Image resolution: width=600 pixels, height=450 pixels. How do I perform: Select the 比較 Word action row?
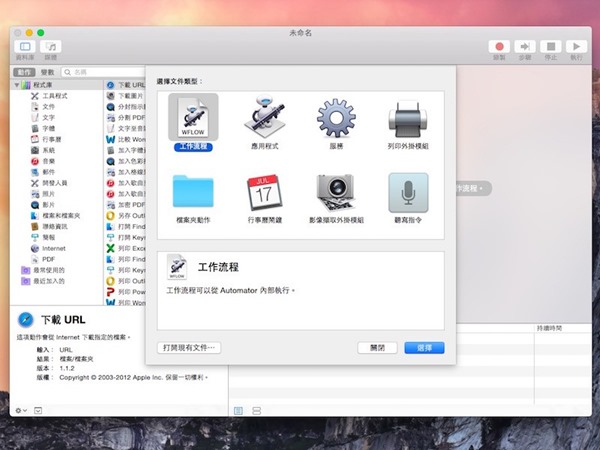[x=126, y=139]
